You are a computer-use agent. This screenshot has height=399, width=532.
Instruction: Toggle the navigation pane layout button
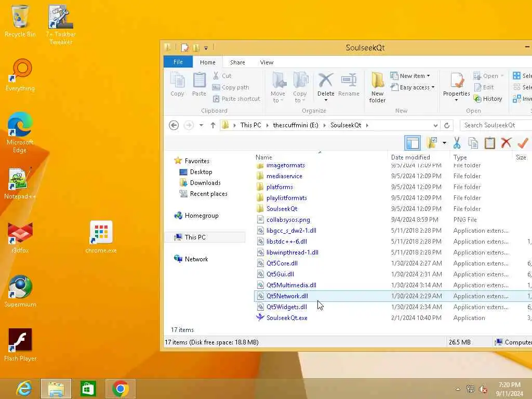pos(412,143)
